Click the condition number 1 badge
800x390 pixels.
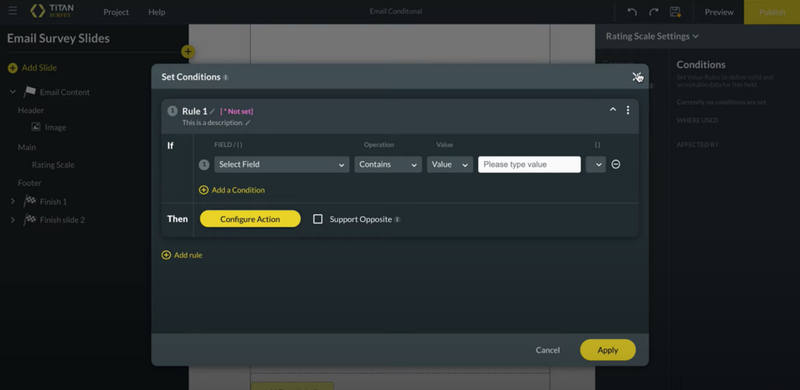point(204,164)
